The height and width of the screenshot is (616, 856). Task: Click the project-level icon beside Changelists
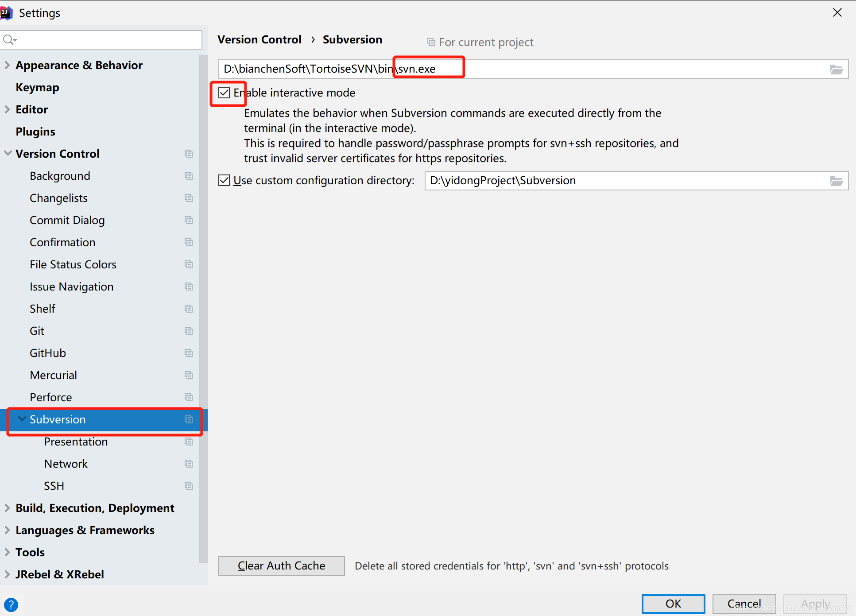[189, 198]
